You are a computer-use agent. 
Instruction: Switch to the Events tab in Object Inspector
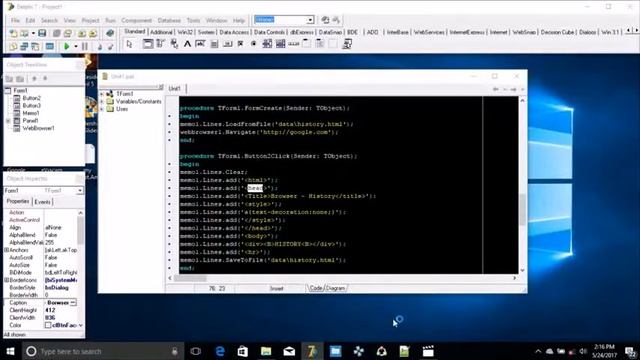point(42,202)
